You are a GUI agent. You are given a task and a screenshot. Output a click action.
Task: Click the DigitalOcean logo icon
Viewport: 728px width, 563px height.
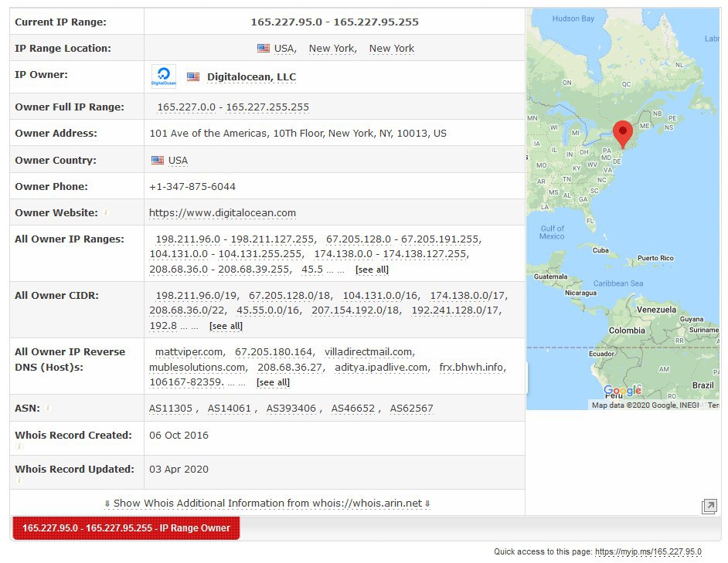pyautogui.click(x=163, y=76)
